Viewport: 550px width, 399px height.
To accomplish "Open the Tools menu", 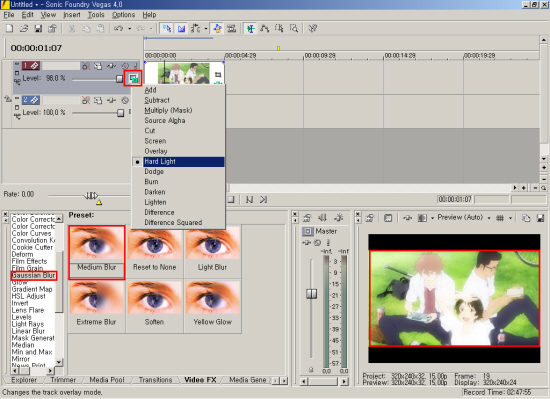I will pos(96,15).
